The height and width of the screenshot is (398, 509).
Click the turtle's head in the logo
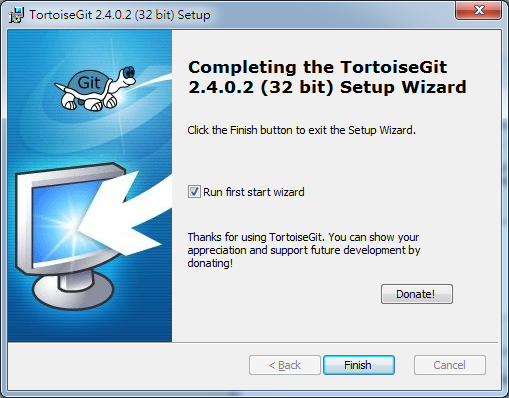click(126, 76)
